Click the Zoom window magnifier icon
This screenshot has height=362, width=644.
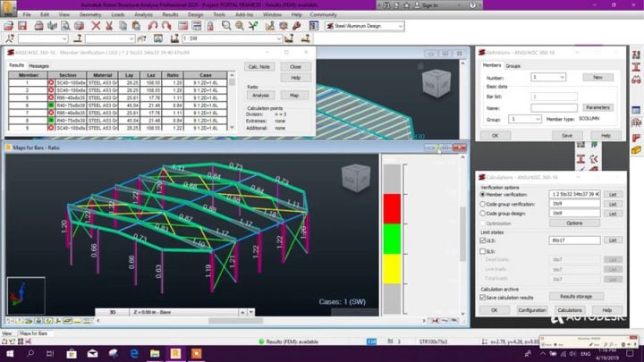[226, 26]
